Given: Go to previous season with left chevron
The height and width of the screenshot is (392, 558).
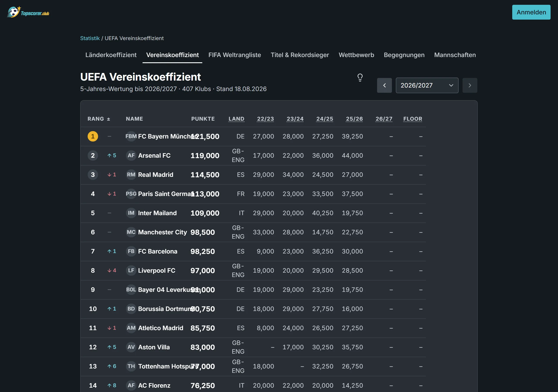Looking at the screenshot, I should (x=384, y=85).
